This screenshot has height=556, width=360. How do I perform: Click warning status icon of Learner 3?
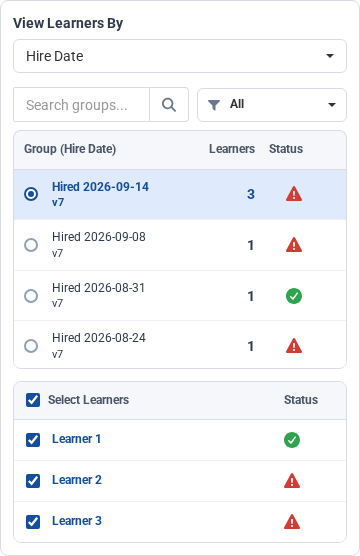click(x=292, y=522)
